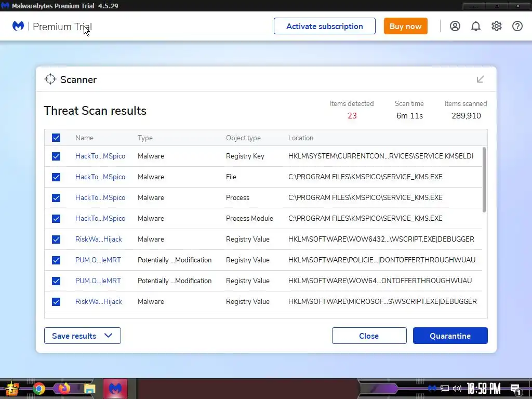
Task: Uncheck the Process SERVICE_KMS.EXE row checkbox
Action: (x=56, y=198)
